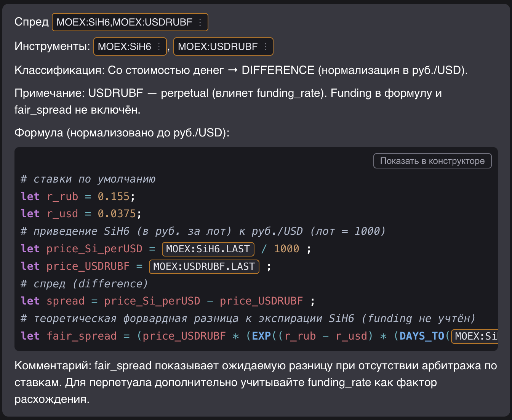Click the fair_spread variable in code
This screenshot has height=420, width=512.
point(82,336)
